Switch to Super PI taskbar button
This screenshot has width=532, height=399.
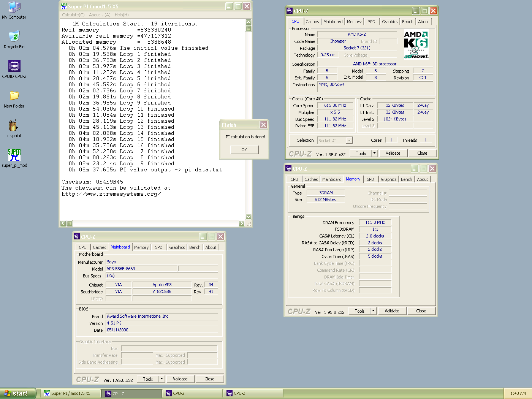(71, 393)
